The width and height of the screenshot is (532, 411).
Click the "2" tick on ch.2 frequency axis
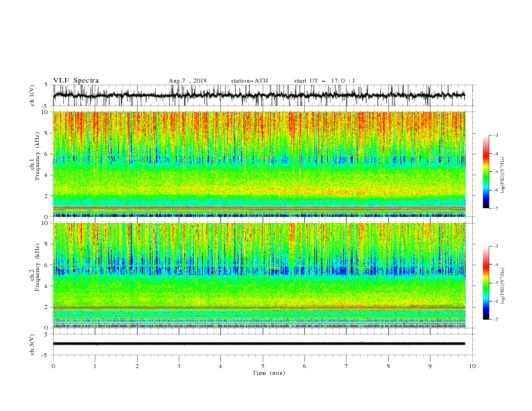[47, 307]
